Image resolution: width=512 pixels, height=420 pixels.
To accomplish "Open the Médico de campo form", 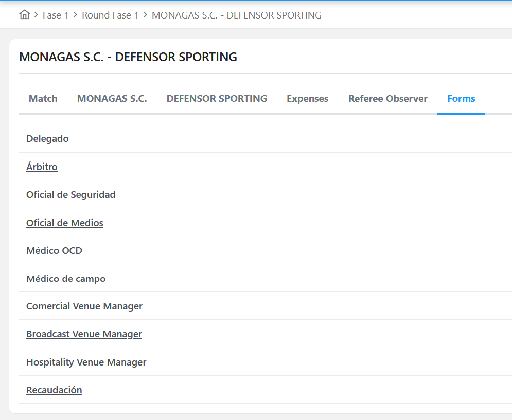I will (66, 279).
